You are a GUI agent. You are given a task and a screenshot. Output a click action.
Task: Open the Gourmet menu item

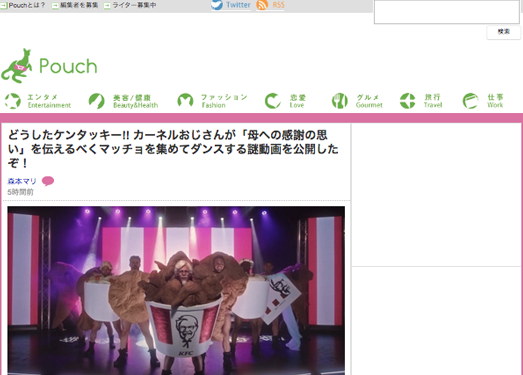tap(369, 101)
